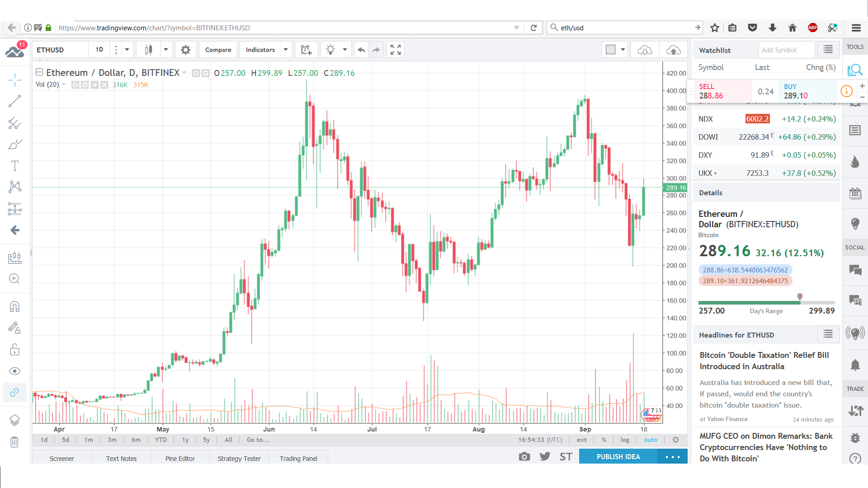
Task: Select the brush drawing tool
Action: click(14, 144)
